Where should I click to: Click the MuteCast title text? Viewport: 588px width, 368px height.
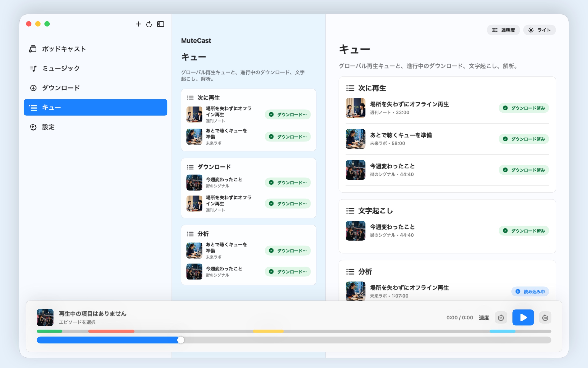click(196, 41)
